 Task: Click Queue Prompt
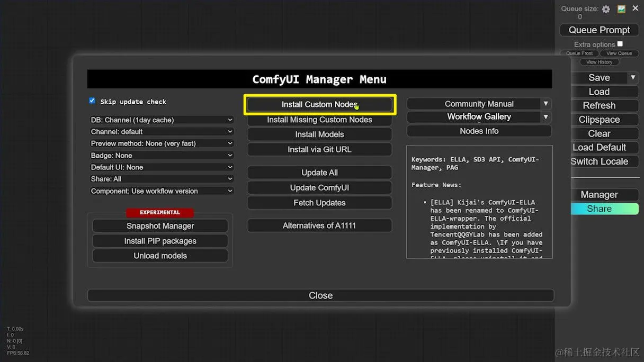click(600, 30)
